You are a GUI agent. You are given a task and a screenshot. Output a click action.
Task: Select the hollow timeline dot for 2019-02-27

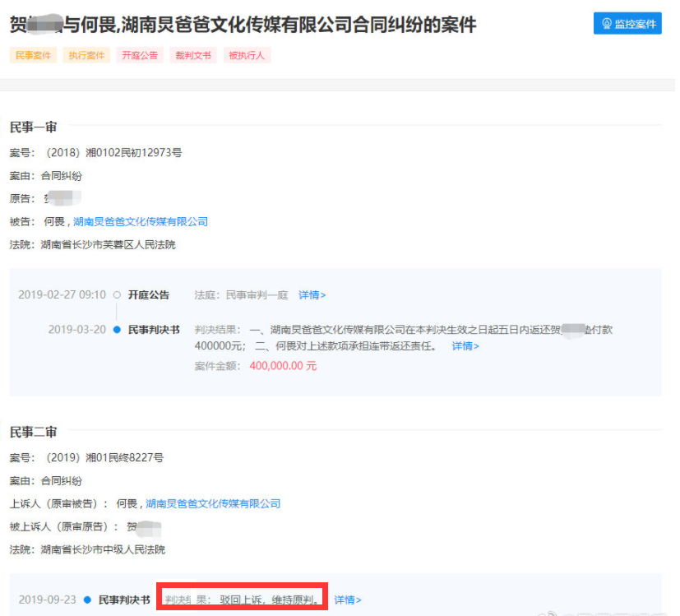[117, 295]
